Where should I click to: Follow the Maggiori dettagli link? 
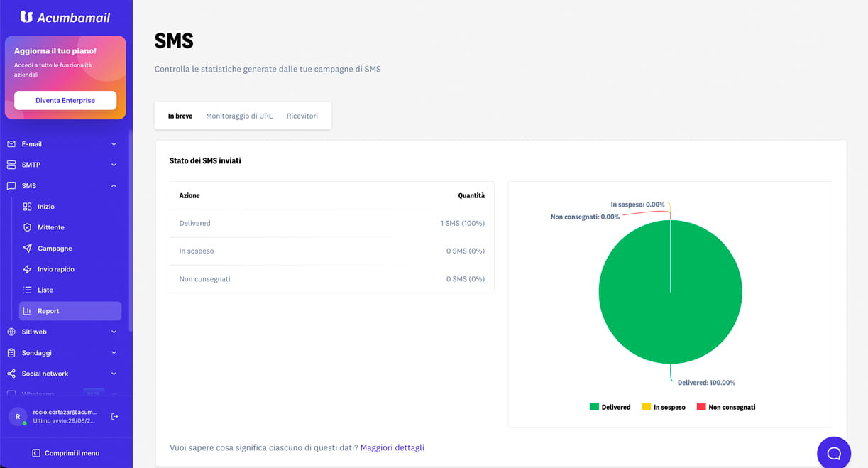(392, 447)
